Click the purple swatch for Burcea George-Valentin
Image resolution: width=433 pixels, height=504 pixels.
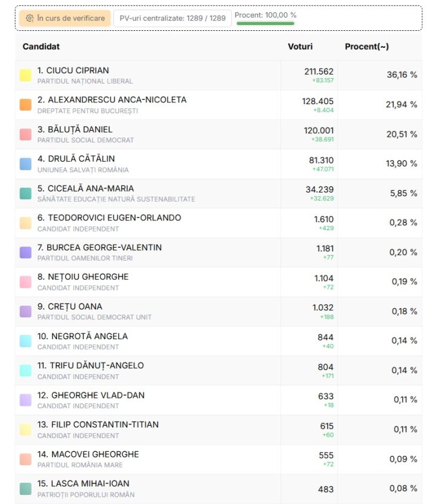coord(25,253)
